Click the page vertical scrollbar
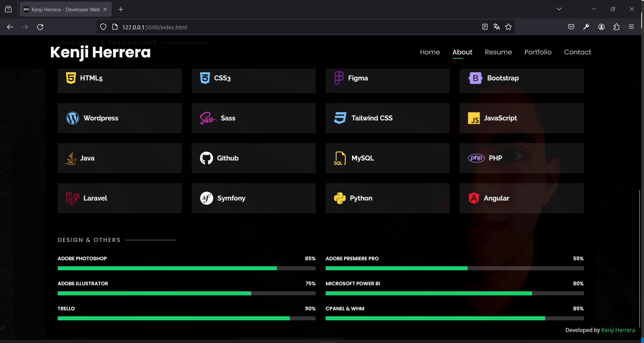Image resolution: width=644 pixels, height=343 pixels. pyautogui.click(x=640, y=259)
